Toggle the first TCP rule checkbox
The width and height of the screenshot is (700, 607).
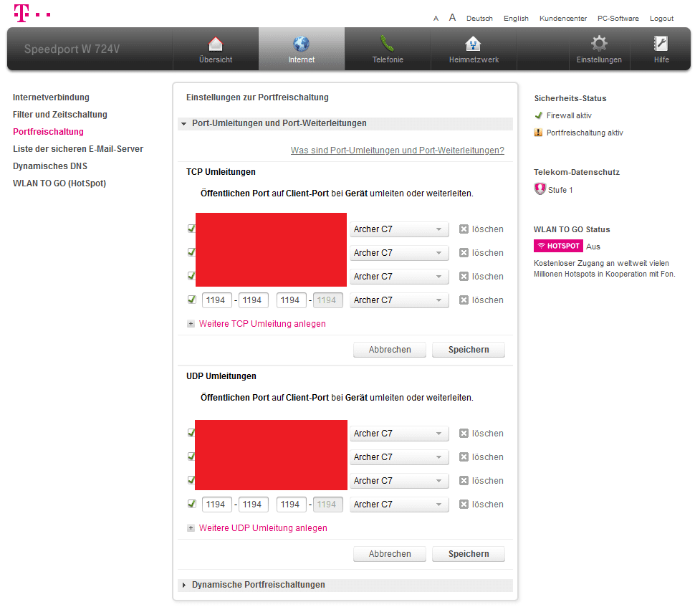click(191, 229)
